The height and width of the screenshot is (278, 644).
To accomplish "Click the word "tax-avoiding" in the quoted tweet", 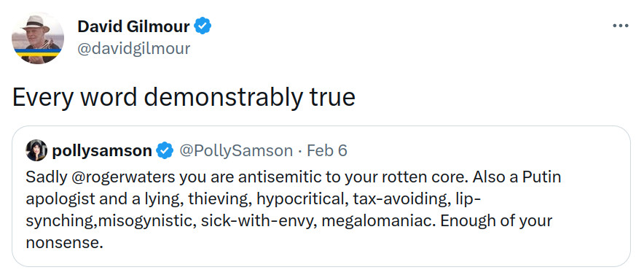I will tap(397, 199).
